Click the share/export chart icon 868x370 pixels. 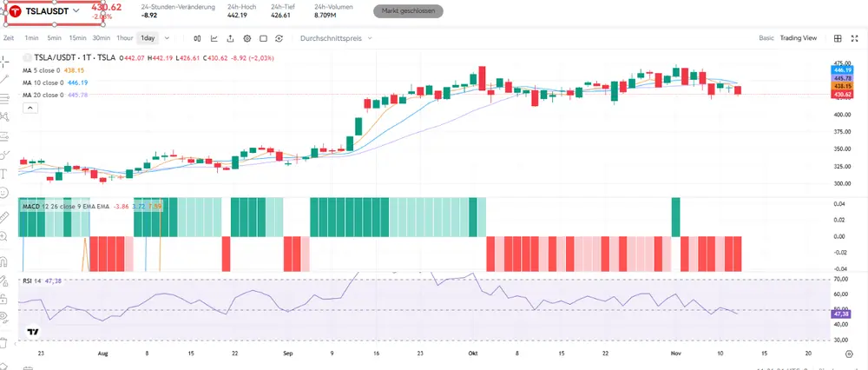(x=230, y=38)
